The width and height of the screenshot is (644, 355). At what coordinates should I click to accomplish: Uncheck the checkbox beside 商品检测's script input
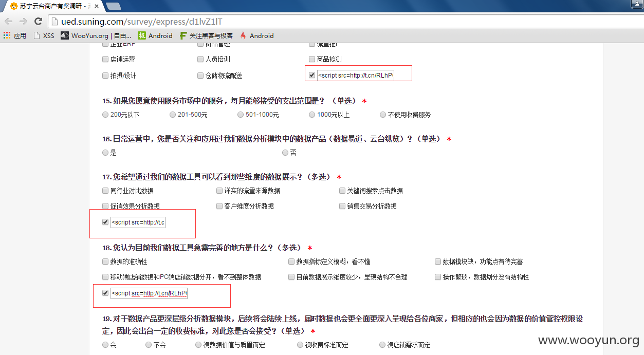[x=312, y=75]
